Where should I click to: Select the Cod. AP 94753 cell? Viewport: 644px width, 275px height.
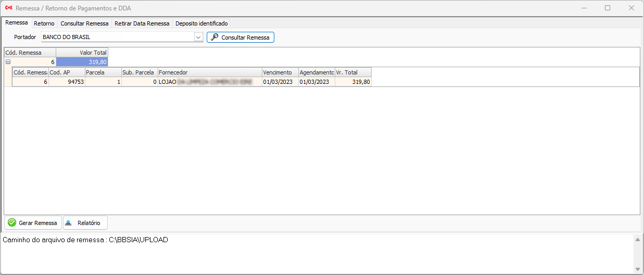67,82
